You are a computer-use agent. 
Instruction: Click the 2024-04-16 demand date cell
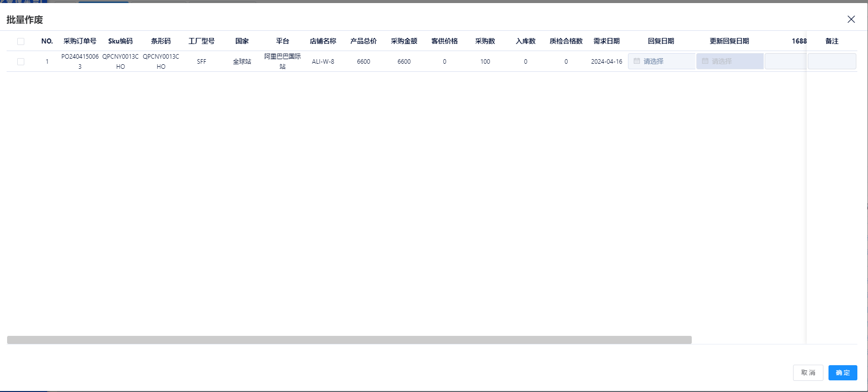606,62
